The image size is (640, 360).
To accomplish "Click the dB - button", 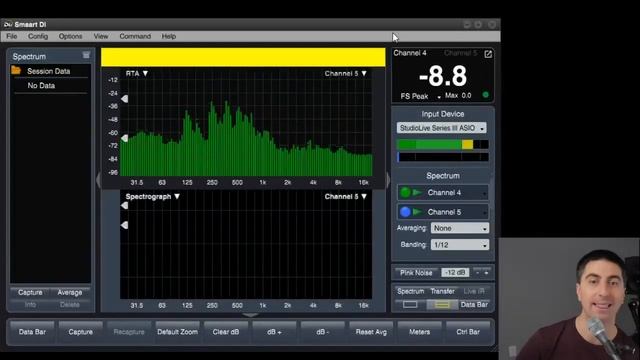I will click(322, 332).
